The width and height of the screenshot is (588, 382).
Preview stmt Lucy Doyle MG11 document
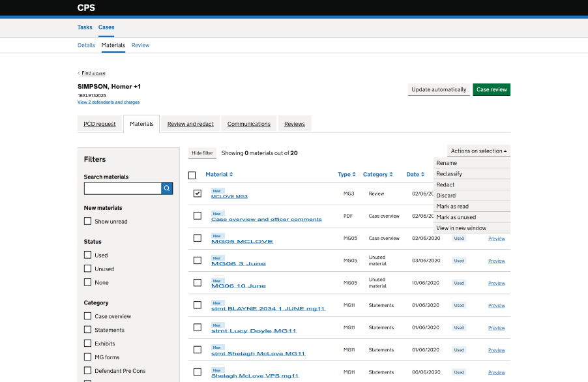pyautogui.click(x=496, y=328)
